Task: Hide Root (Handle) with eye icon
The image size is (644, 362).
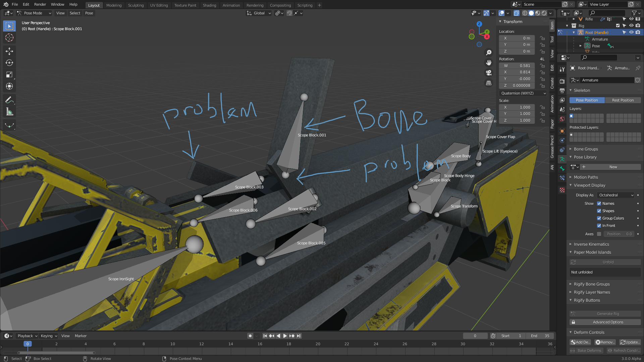Action: pos(631,33)
